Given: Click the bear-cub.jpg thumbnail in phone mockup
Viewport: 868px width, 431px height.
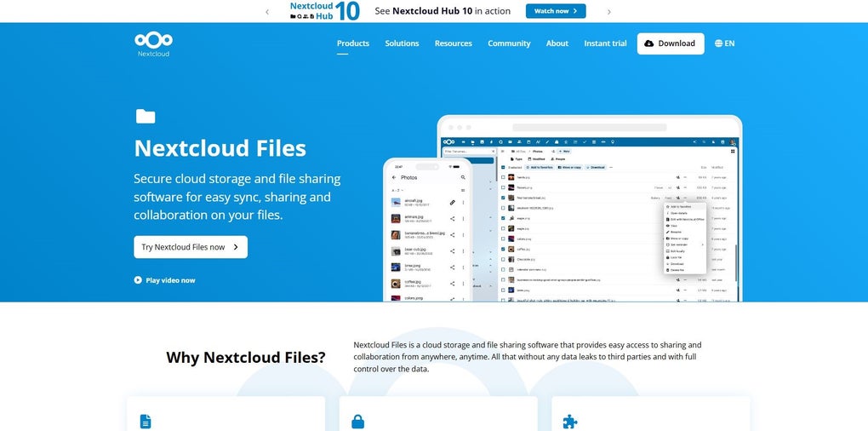Looking at the screenshot, I should (396, 251).
